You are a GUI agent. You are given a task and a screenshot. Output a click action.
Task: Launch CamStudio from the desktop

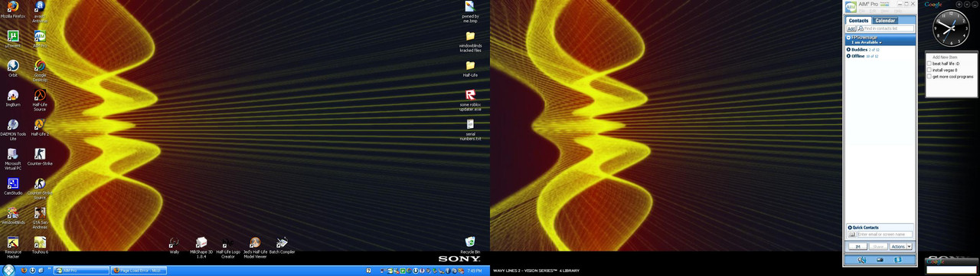coord(13,187)
